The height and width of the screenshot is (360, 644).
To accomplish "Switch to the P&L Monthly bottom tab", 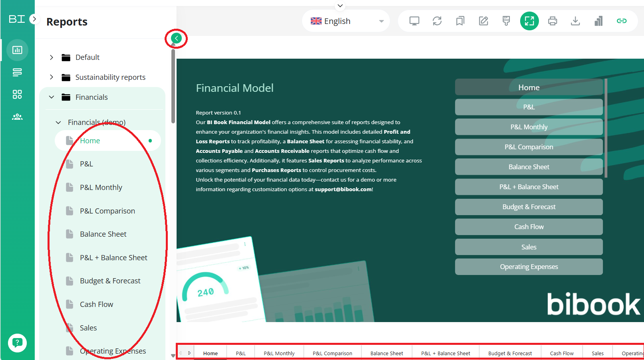I will coord(279,353).
